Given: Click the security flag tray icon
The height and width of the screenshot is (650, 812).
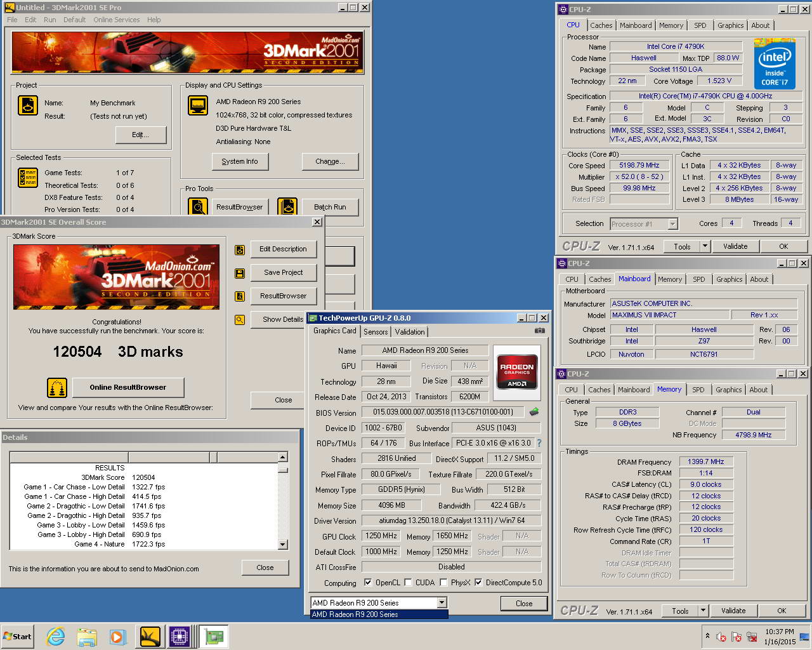Looking at the screenshot, I should point(736,637).
